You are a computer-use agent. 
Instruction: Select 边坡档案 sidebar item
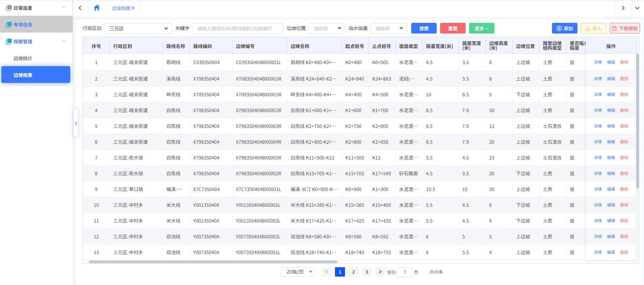point(36,75)
